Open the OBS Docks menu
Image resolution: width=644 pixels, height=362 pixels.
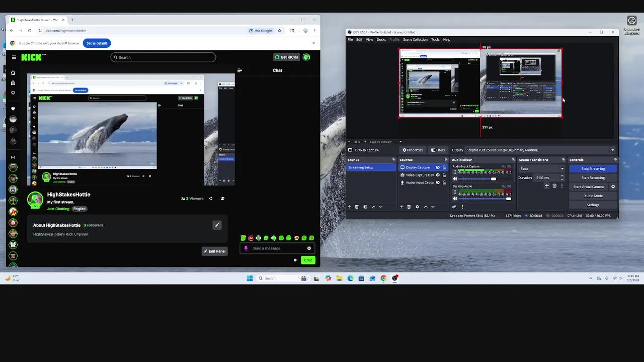[x=381, y=40]
